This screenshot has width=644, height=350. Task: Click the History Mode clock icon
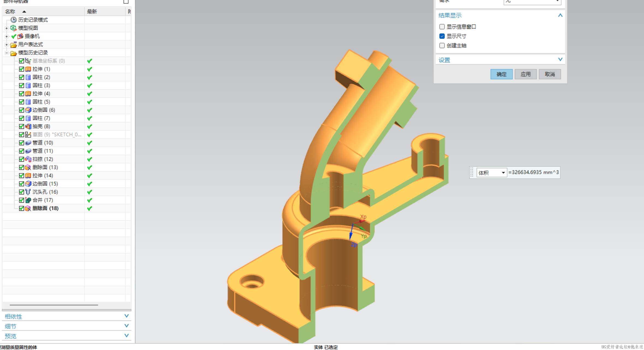pyautogui.click(x=13, y=20)
